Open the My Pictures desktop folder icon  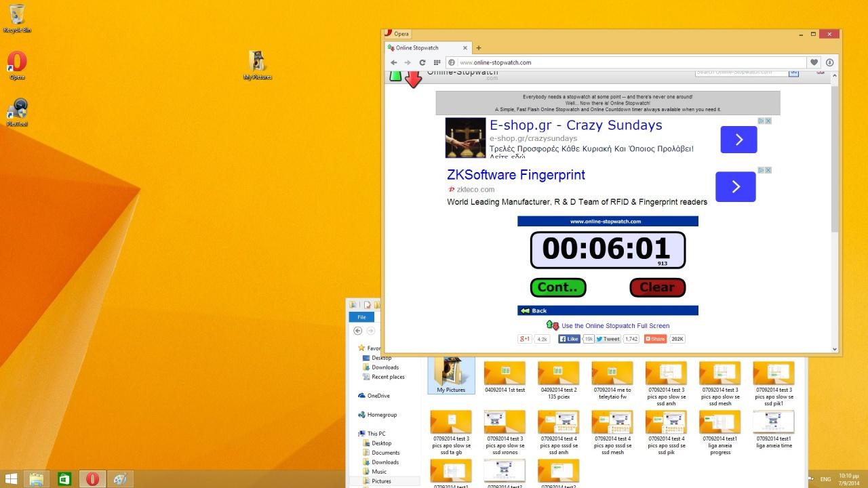coord(257,65)
